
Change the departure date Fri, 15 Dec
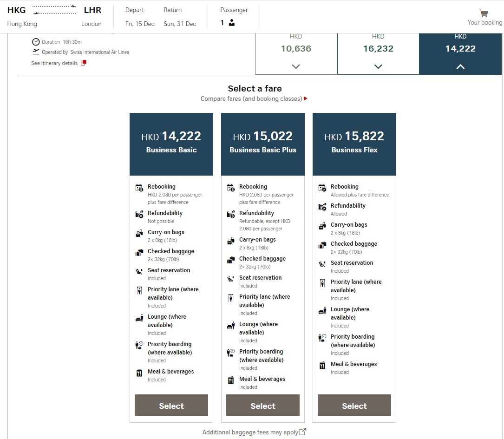click(x=140, y=24)
